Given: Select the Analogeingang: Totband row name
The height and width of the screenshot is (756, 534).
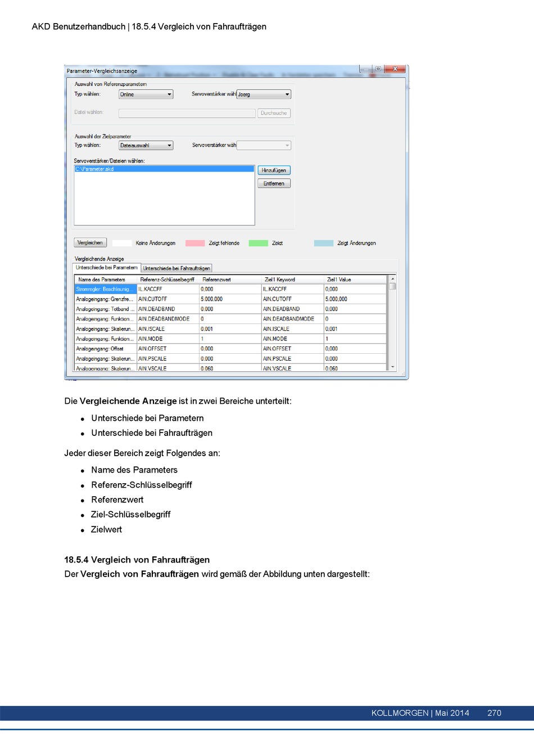Looking at the screenshot, I should click(x=106, y=309).
